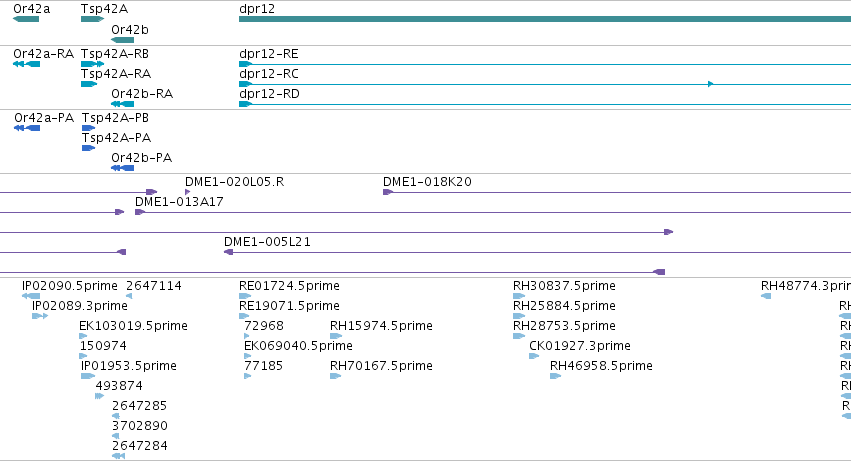851x461 pixels.
Task: Click the RH30837.5prime label text
Action: tap(564, 286)
